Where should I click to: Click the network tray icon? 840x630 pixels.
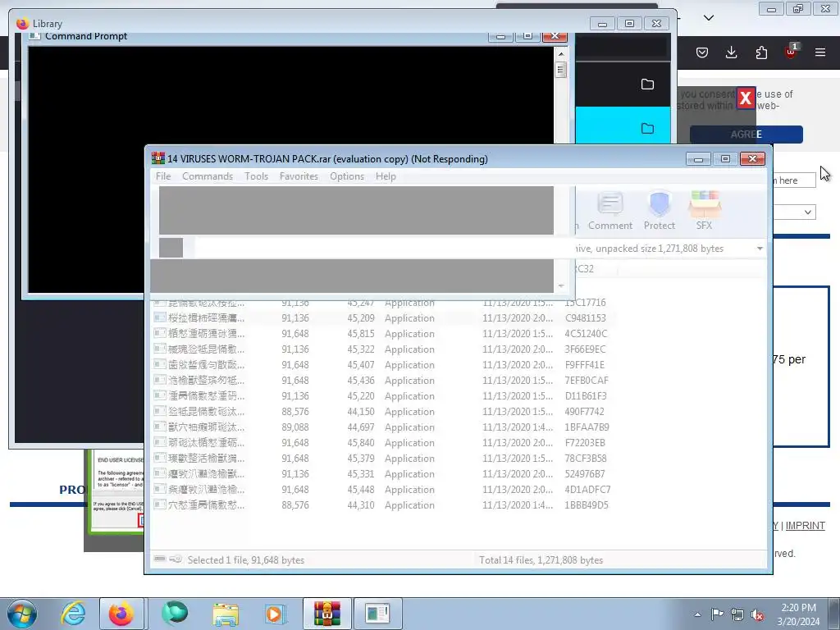(x=737, y=614)
